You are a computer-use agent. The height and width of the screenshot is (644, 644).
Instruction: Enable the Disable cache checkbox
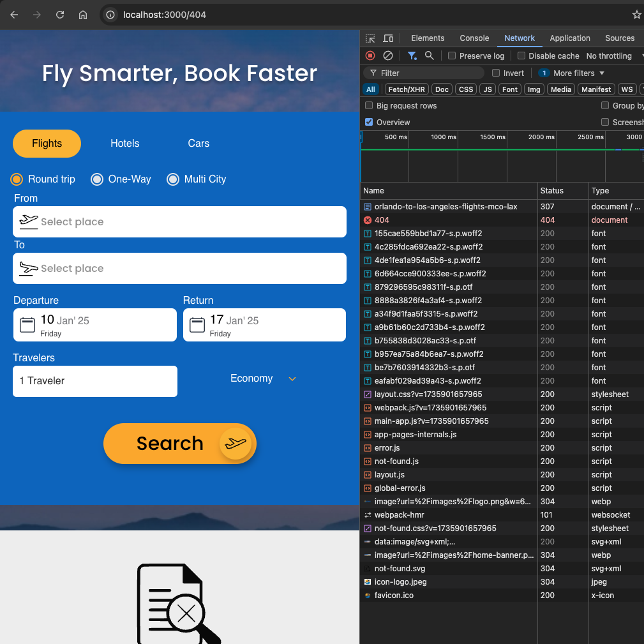tap(521, 56)
